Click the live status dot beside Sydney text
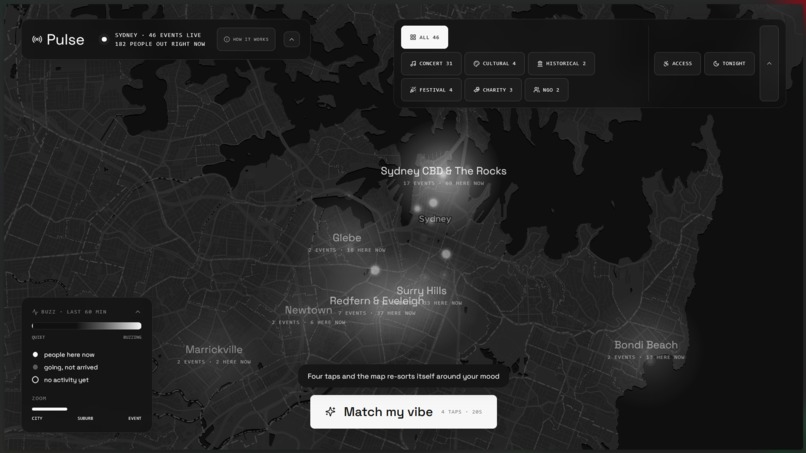Image resolution: width=806 pixels, height=453 pixels. pyautogui.click(x=104, y=40)
